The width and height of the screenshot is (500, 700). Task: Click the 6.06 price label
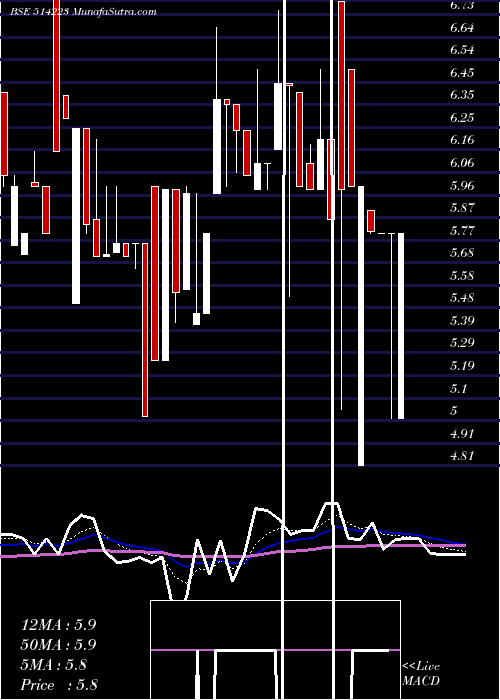click(x=462, y=163)
